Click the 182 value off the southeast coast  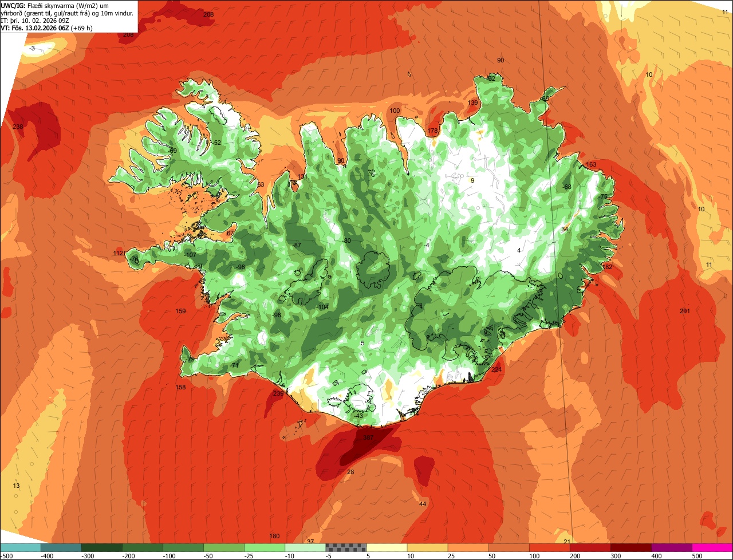point(608,267)
